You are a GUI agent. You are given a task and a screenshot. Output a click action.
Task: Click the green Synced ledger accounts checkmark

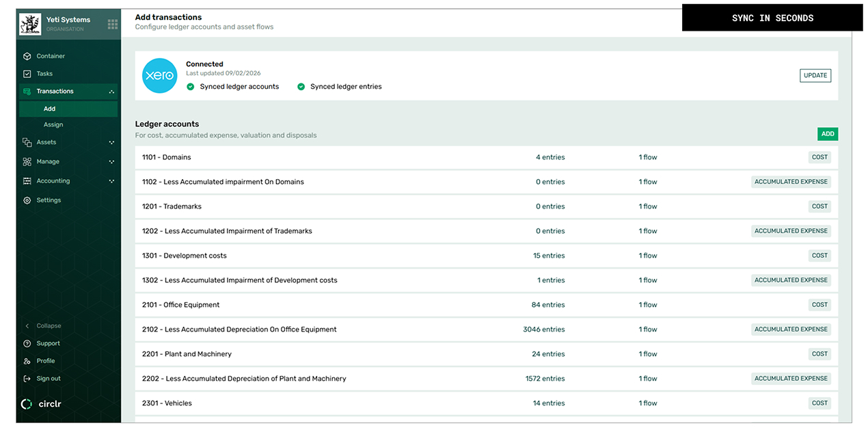tap(191, 86)
